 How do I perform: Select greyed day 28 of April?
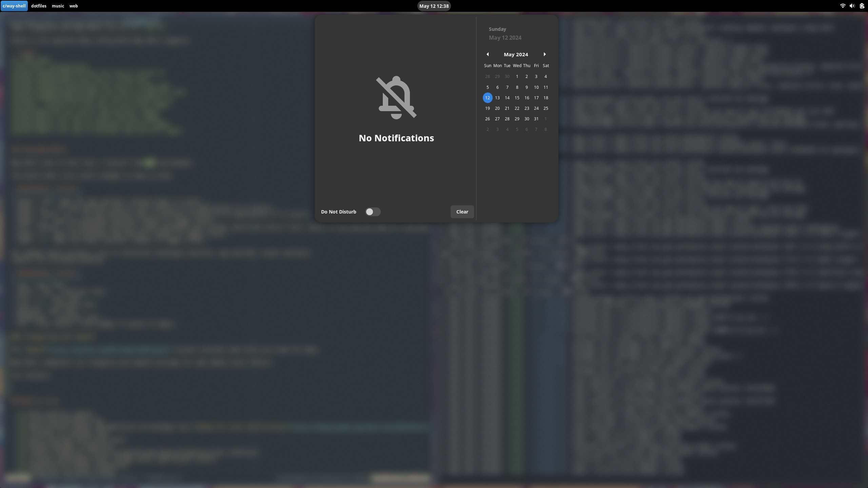(x=487, y=77)
